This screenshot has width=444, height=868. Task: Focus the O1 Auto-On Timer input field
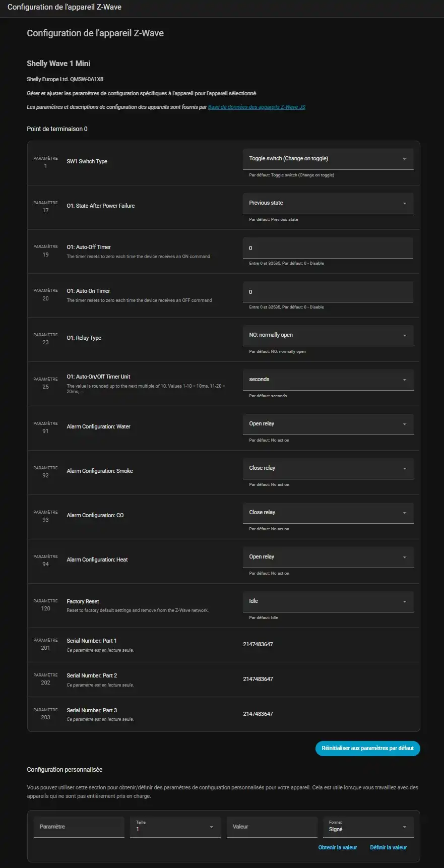point(328,292)
